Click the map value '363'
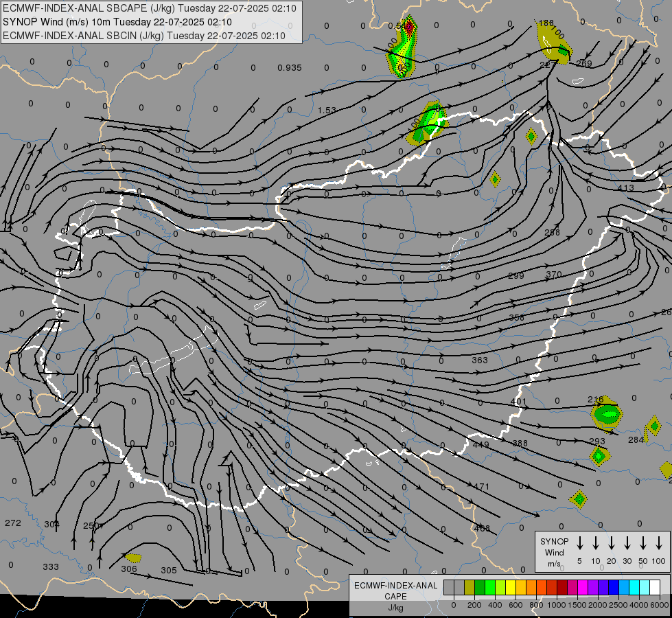 [480, 360]
